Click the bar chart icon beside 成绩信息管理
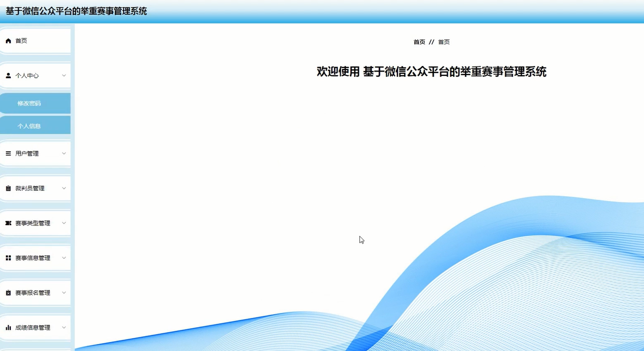 click(x=8, y=328)
